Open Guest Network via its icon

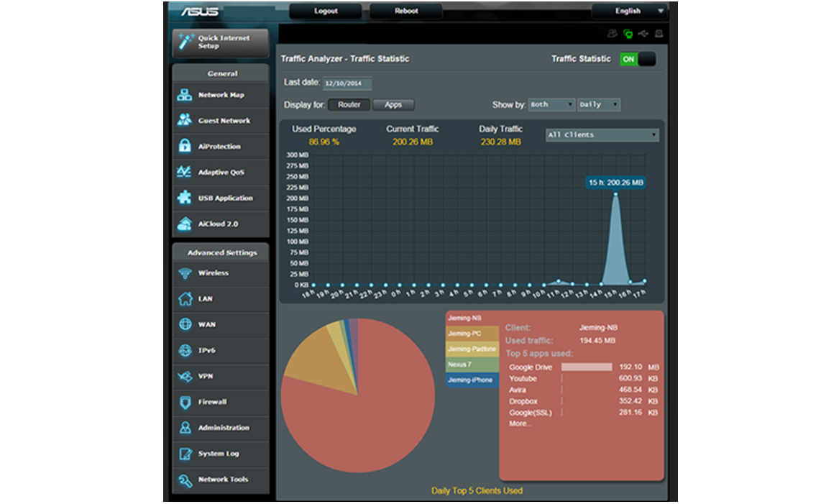click(x=185, y=121)
